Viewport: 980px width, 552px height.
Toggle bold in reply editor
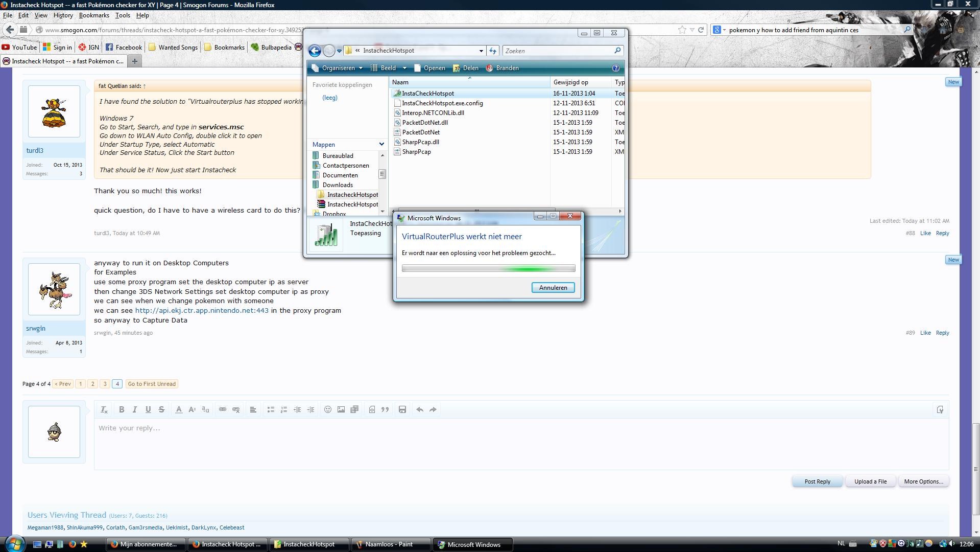tap(122, 409)
